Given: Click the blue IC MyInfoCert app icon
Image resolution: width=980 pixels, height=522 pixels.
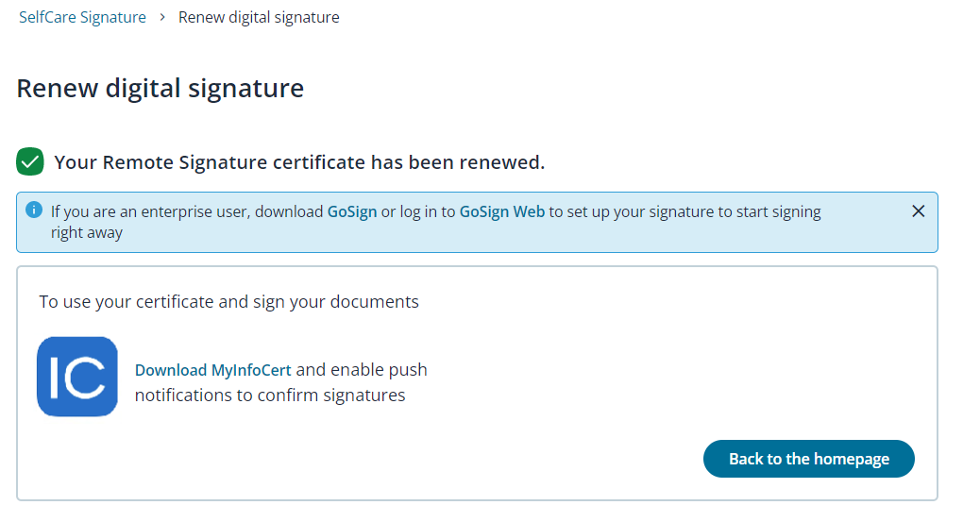Looking at the screenshot, I should (77, 377).
